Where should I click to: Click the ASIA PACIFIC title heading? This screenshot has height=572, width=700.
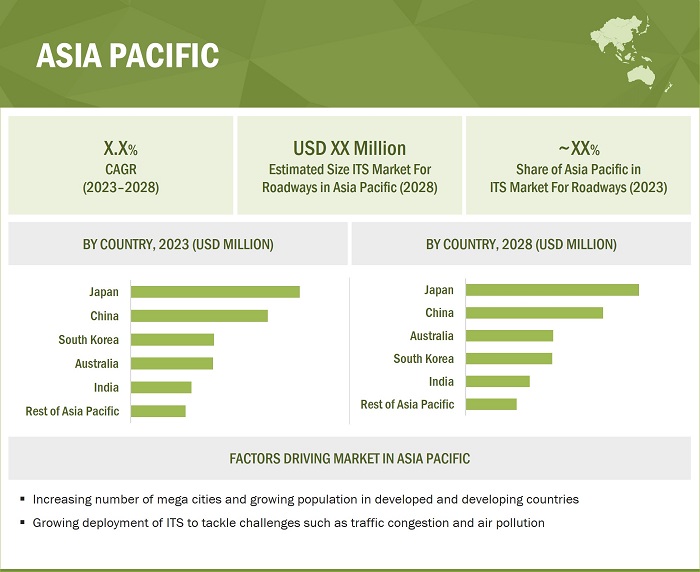point(127,56)
